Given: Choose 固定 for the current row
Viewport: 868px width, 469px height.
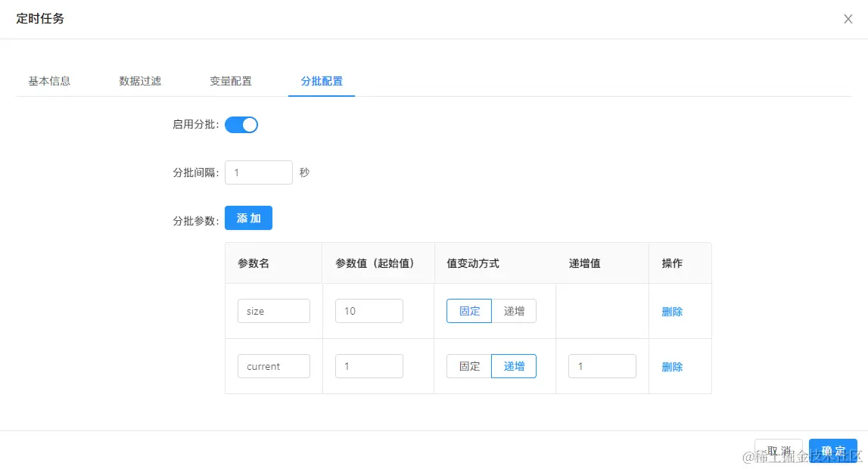Looking at the screenshot, I should [x=469, y=366].
